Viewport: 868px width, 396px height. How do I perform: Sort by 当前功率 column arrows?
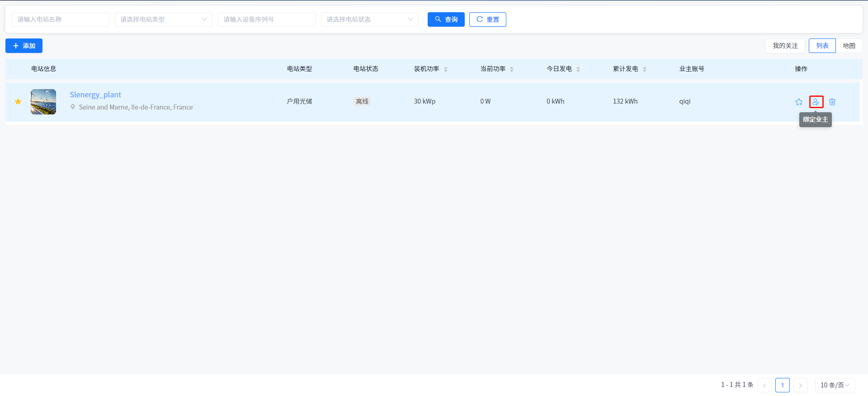point(512,69)
